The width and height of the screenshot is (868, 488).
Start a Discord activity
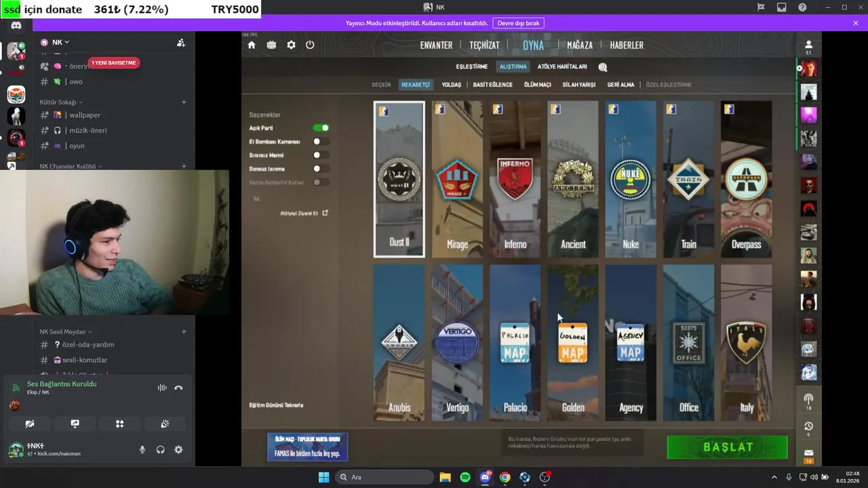pyautogui.click(x=119, y=424)
